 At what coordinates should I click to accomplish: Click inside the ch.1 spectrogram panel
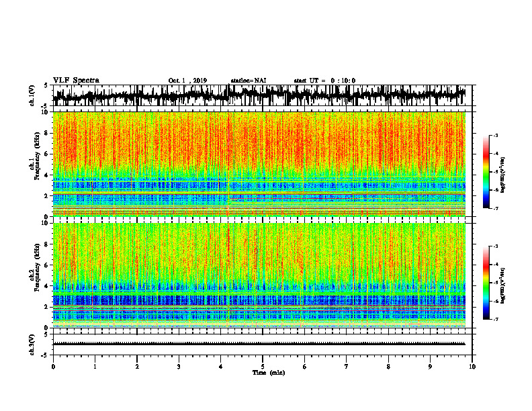click(x=259, y=164)
